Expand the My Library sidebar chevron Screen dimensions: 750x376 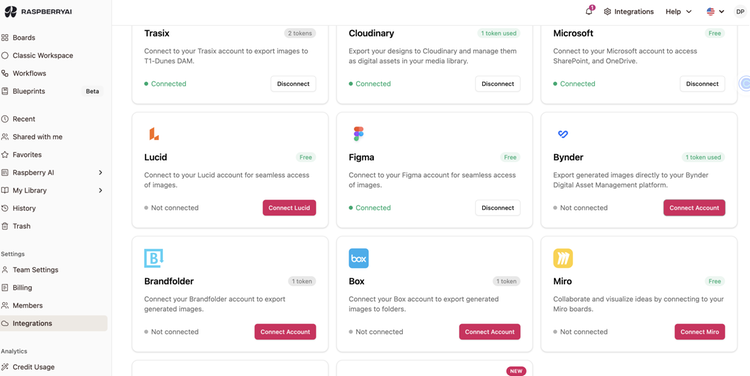[x=100, y=190]
